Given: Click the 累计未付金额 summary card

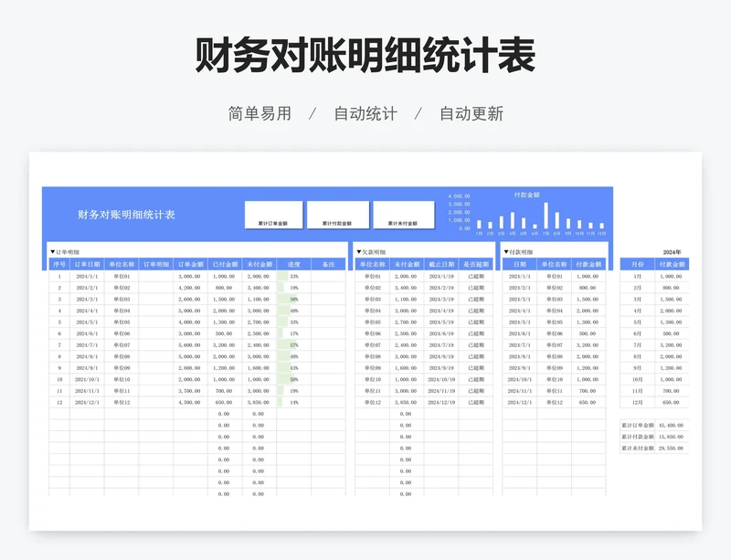Looking at the screenshot, I should click(x=404, y=215).
